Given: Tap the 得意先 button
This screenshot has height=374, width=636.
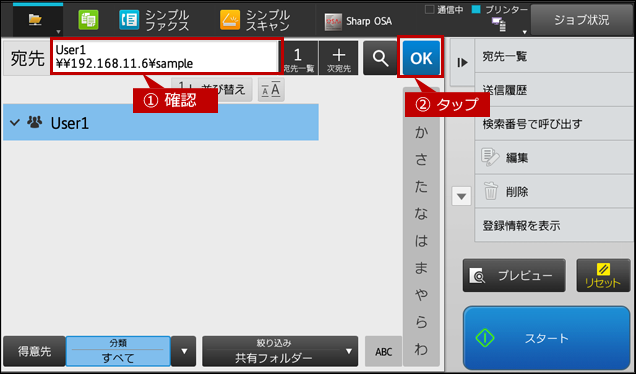Looking at the screenshot, I should (x=34, y=351).
